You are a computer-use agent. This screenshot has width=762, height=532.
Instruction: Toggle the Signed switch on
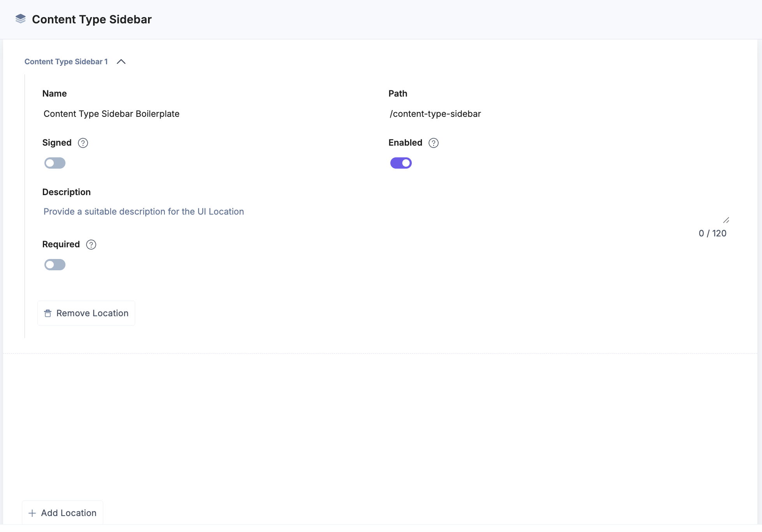[55, 163]
